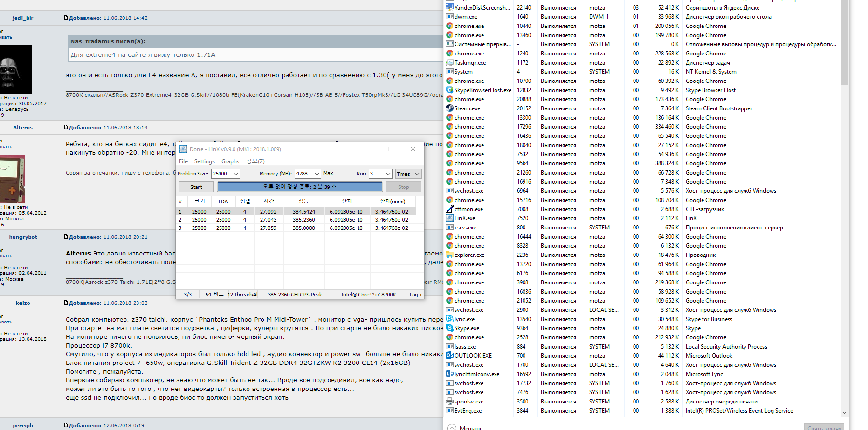Click the Stop button in LinX
The image size is (868, 430).
403,187
